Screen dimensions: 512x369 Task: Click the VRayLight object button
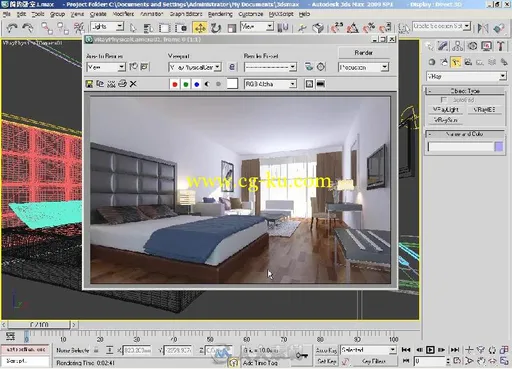click(446, 110)
